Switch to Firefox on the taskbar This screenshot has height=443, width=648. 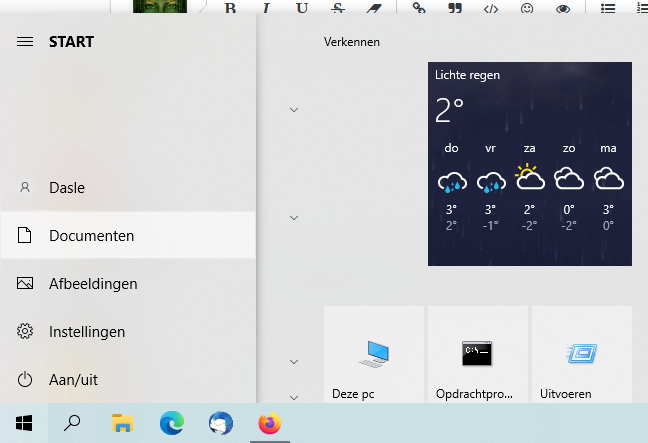point(270,423)
